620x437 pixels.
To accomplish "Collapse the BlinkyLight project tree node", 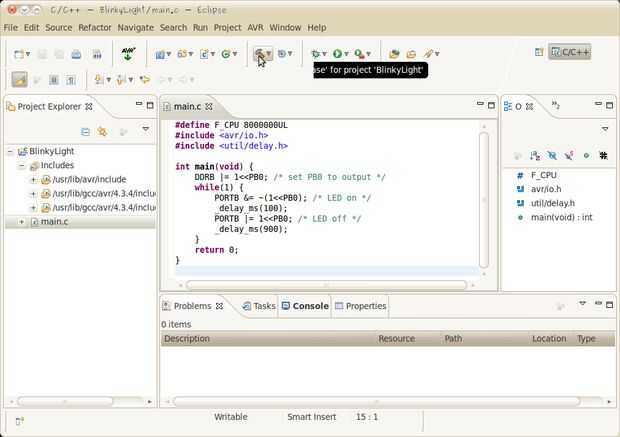I will tap(10, 151).
